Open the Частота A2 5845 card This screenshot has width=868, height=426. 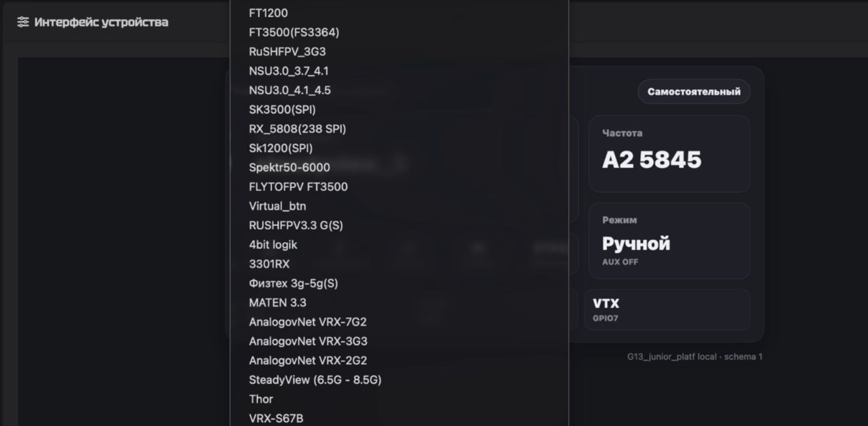pyautogui.click(x=669, y=154)
